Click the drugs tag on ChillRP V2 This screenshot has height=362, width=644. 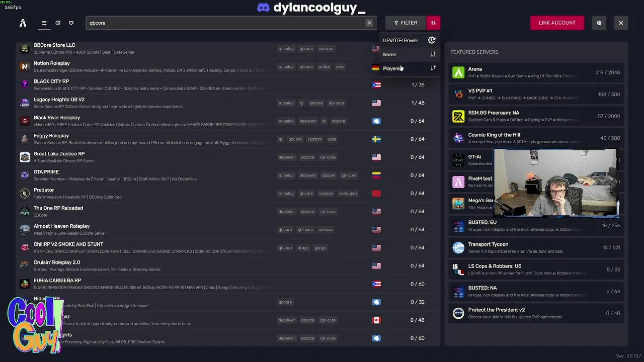(303, 248)
